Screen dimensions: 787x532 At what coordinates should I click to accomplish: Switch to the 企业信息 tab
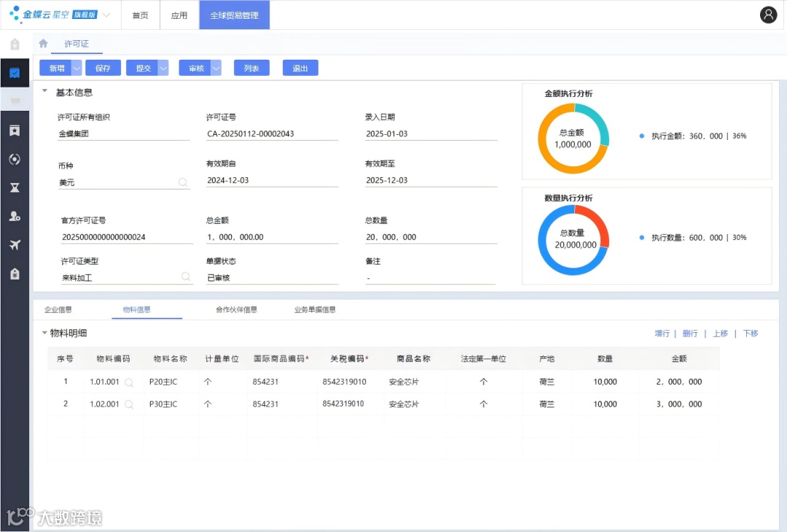pyautogui.click(x=58, y=309)
